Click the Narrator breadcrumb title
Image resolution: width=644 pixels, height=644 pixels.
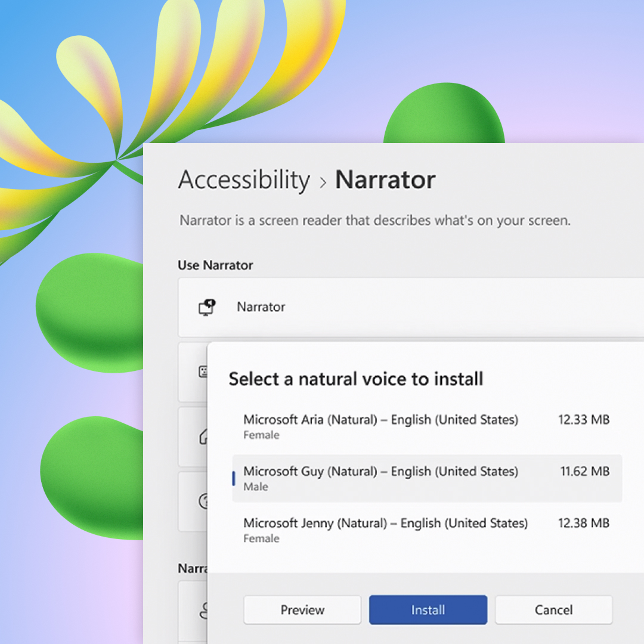click(385, 179)
